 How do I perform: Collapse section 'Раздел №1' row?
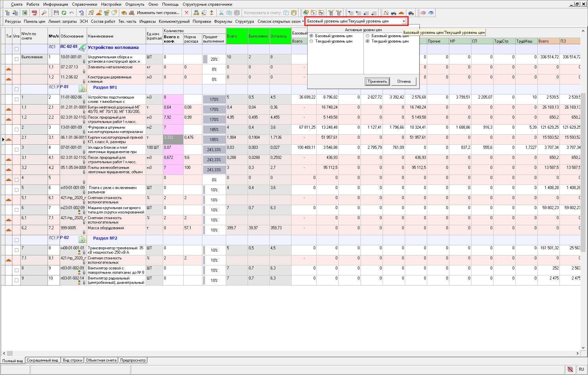(x=82, y=89)
